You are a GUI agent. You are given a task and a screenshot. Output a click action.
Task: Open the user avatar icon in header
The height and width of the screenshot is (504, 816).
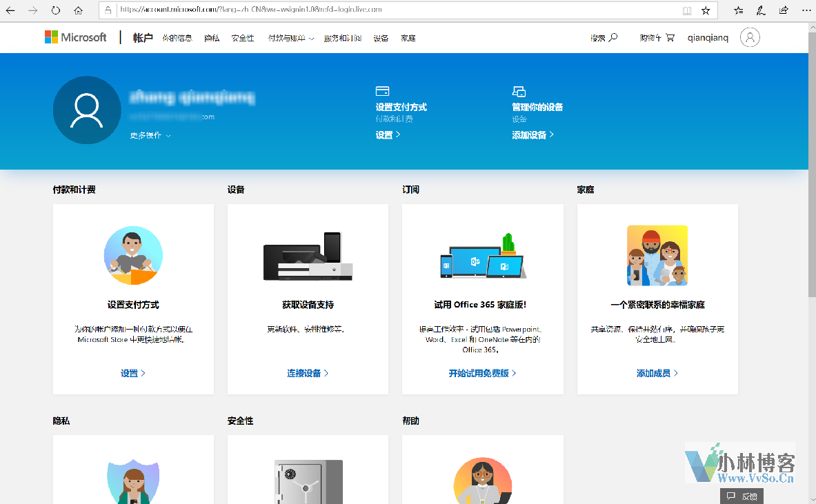[x=750, y=37]
